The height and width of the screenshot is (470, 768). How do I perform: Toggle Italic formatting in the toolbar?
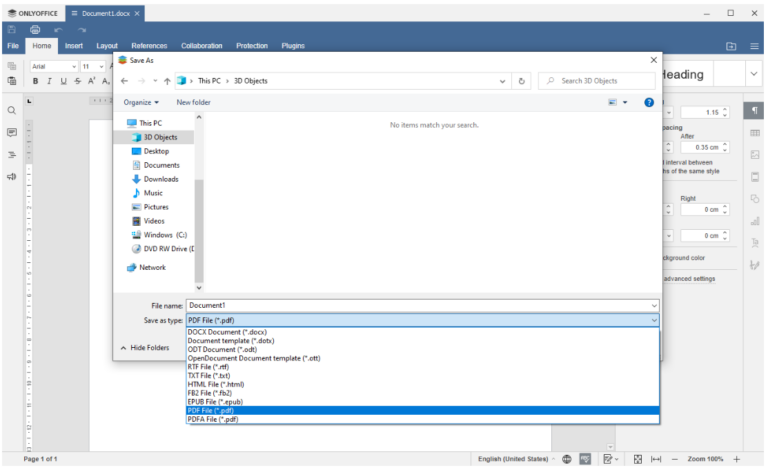point(49,81)
